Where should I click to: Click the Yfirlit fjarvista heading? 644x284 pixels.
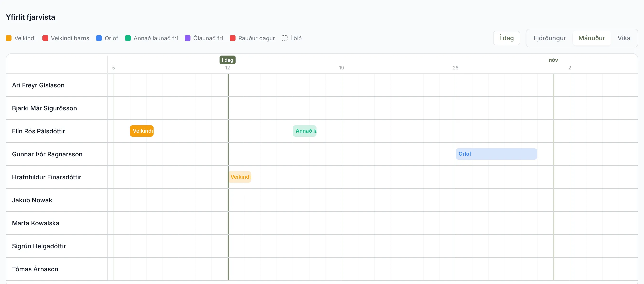[30, 17]
